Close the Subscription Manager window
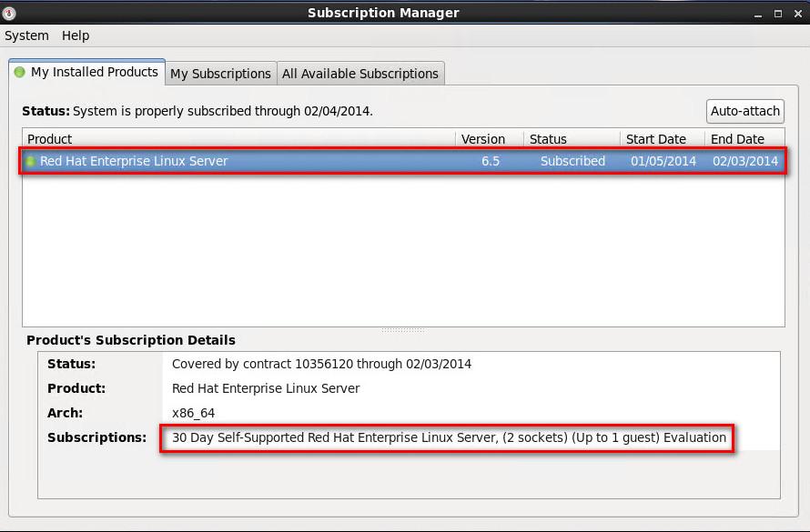The height and width of the screenshot is (532, 810). click(797, 14)
